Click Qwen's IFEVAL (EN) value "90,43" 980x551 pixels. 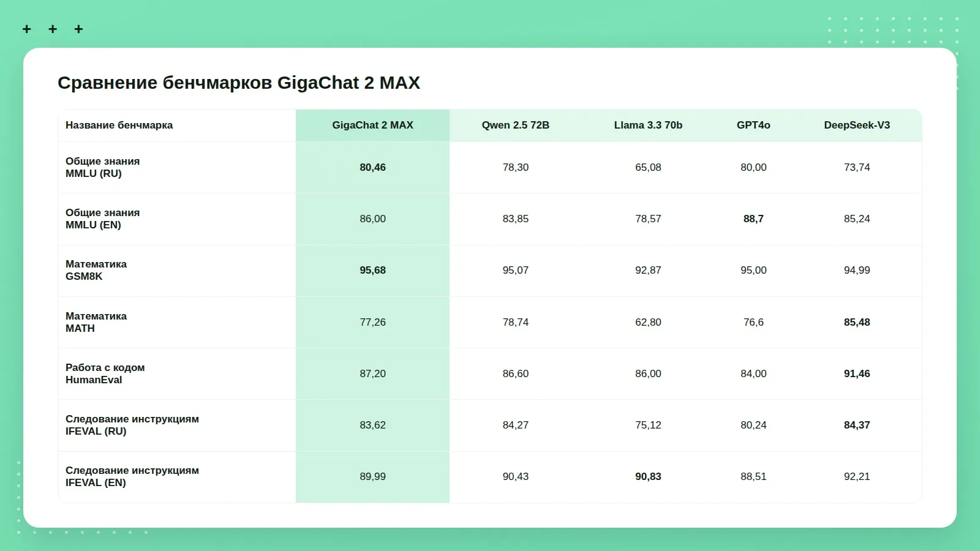(516, 476)
